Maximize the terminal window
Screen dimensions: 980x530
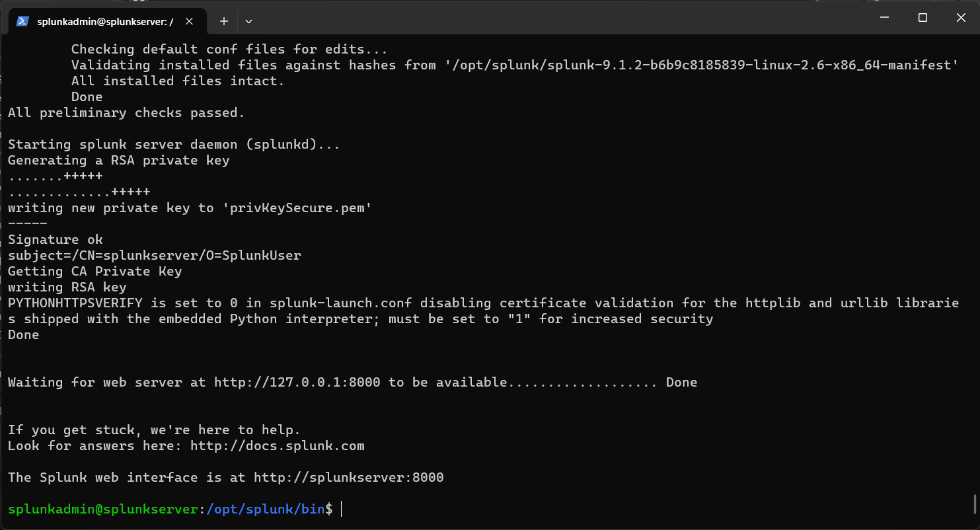coord(923,18)
